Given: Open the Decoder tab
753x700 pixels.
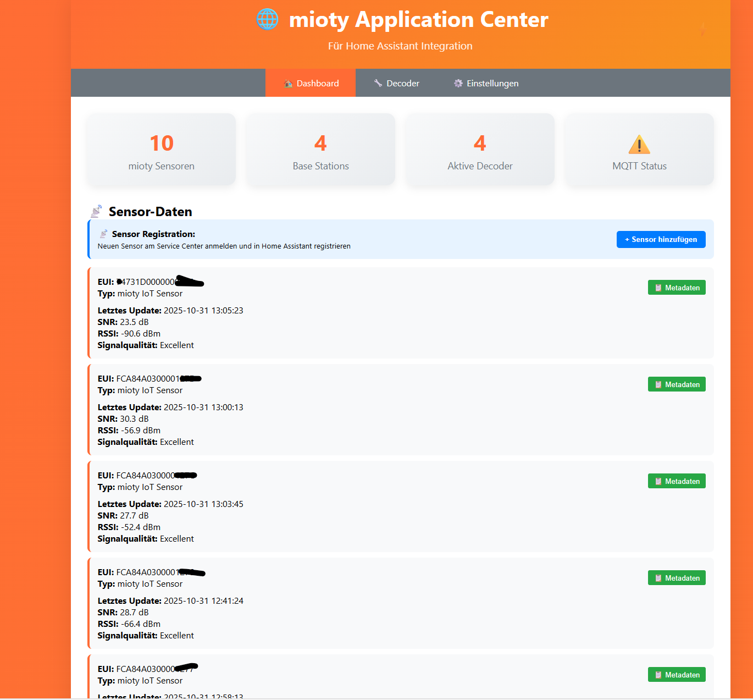Looking at the screenshot, I should pyautogui.click(x=396, y=83).
